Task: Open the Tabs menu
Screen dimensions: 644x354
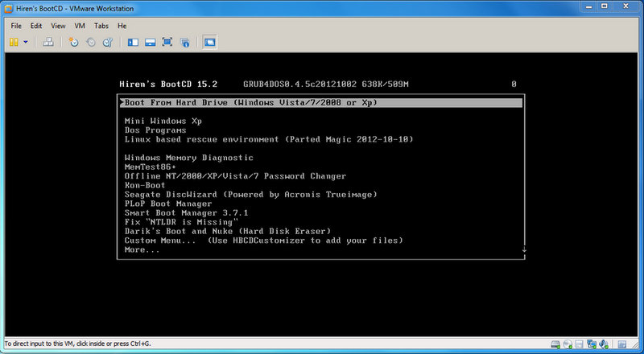Action: [x=101, y=26]
